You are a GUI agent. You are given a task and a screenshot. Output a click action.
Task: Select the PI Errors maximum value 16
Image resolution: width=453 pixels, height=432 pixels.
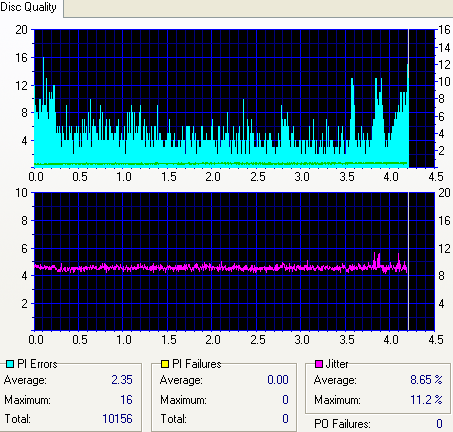[x=126, y=399]
